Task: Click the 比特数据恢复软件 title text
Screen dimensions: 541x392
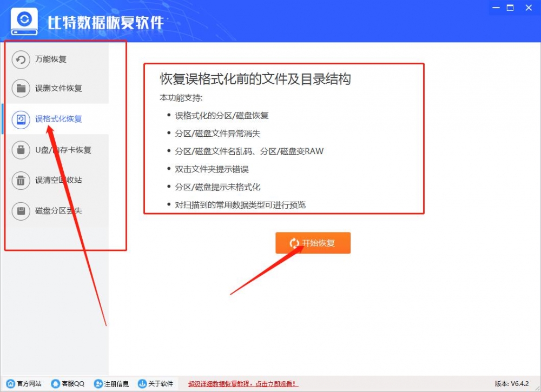Action: 105,23
